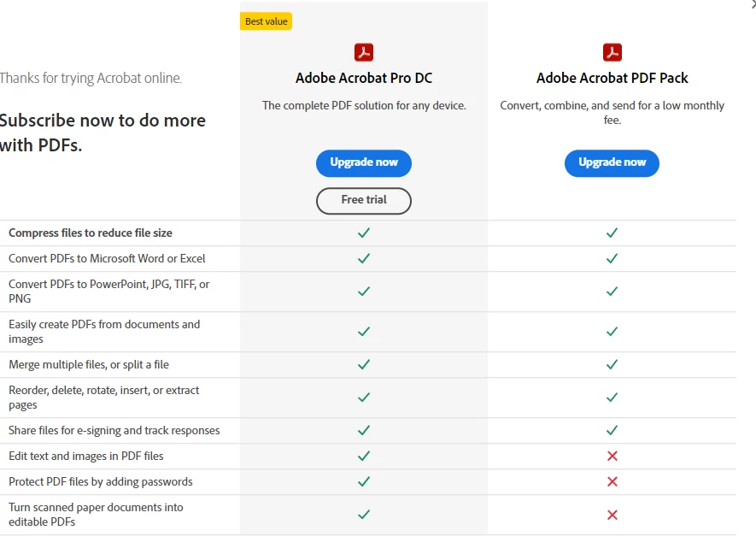Viewport: 756px width, 548px height.
Task: Click 'The complete PDF solution for any device.' text
Action: click(364, 106)
